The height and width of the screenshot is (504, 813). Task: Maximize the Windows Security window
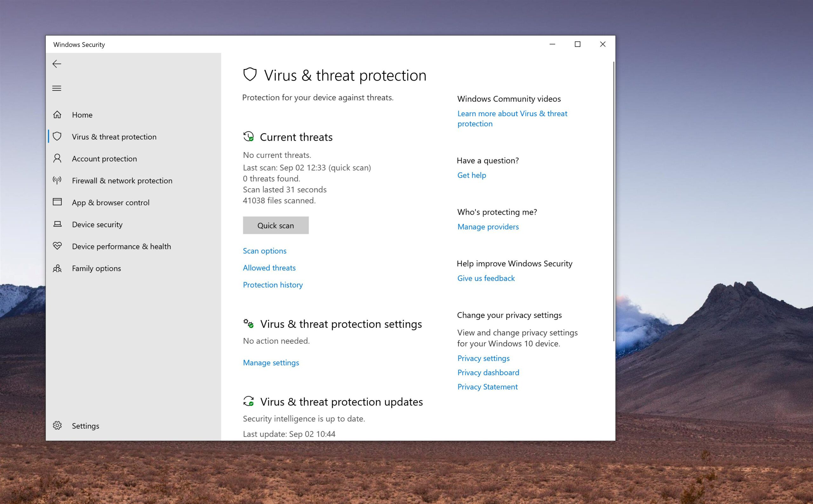[x=578, y=44]
